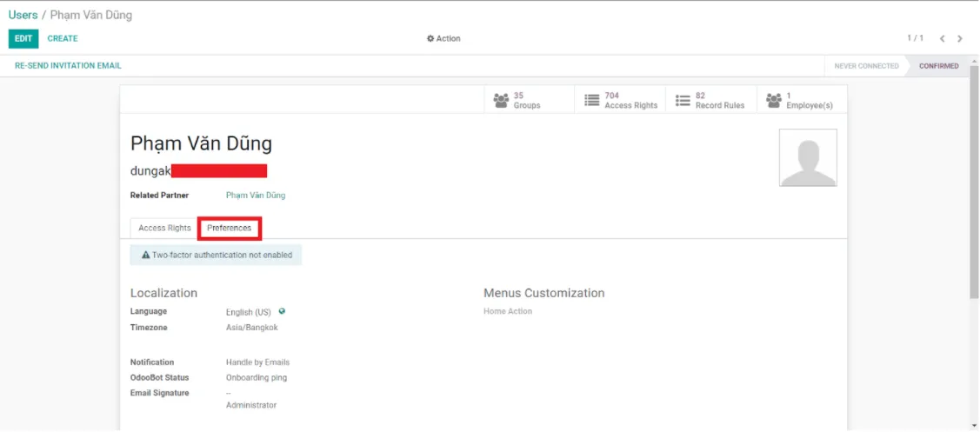View the 1 Employee(s) stat button

pyautogui.click(x=803, y=100)
